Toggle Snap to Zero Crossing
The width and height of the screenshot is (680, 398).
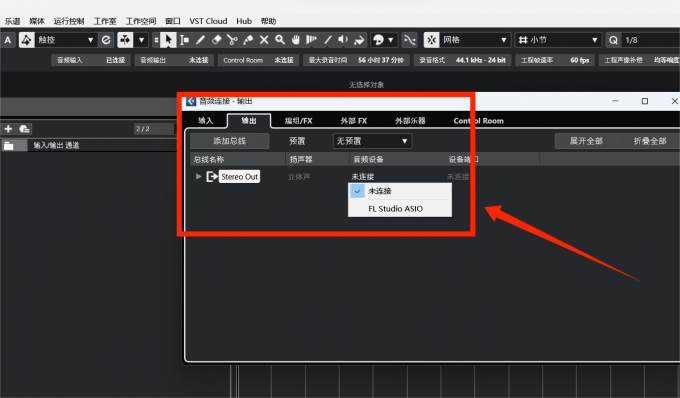pyautogui.click(x=410, y=40)
